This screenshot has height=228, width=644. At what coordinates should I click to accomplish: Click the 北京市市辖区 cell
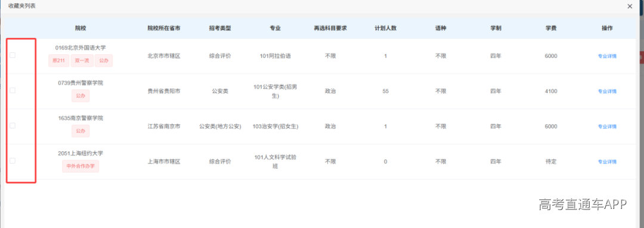tap(164, 56)
